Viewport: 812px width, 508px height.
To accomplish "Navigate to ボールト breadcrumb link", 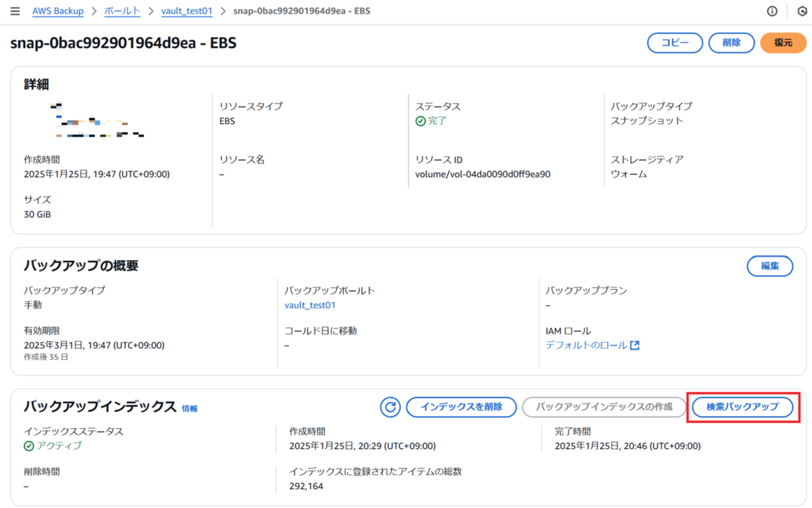I will pyautogui.click(x=122, y=12).
